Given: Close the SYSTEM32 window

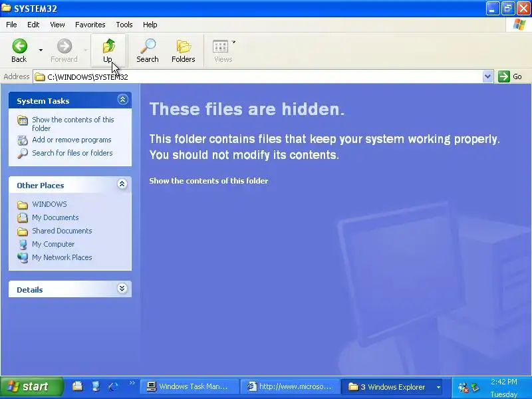Looking at the screenshot, I should click(x=523, y=8).
